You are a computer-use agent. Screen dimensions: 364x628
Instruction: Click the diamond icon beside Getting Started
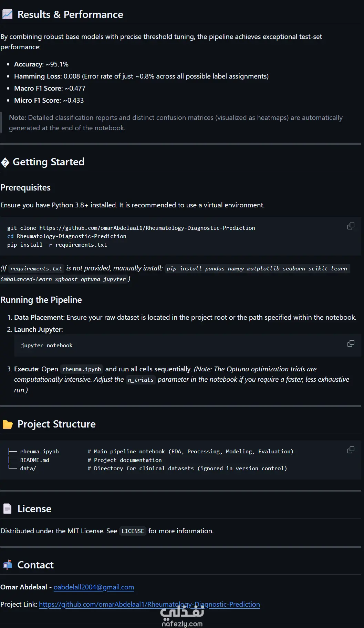pyautogui.click(x=5, y=162)
